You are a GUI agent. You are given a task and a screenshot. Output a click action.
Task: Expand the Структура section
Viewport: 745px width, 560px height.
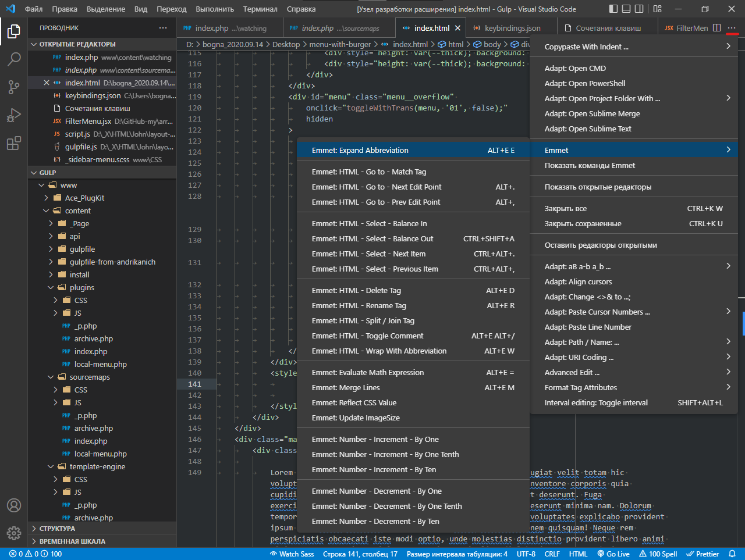tap(102, 529)
